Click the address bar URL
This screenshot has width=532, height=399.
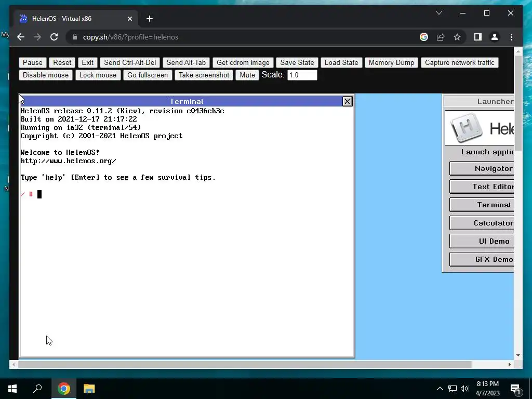pyautogui.click(x=130, y=37)
